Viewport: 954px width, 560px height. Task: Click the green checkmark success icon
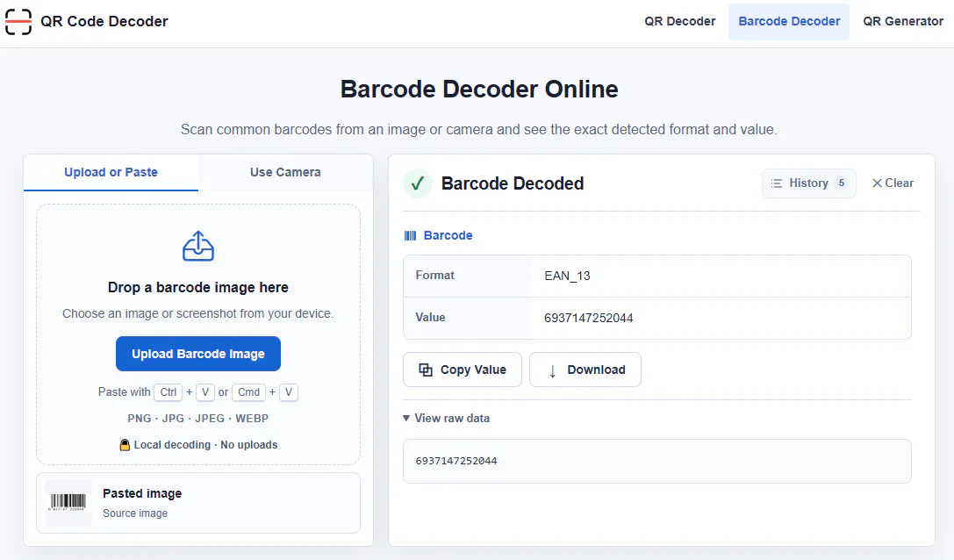coord(418,183)
